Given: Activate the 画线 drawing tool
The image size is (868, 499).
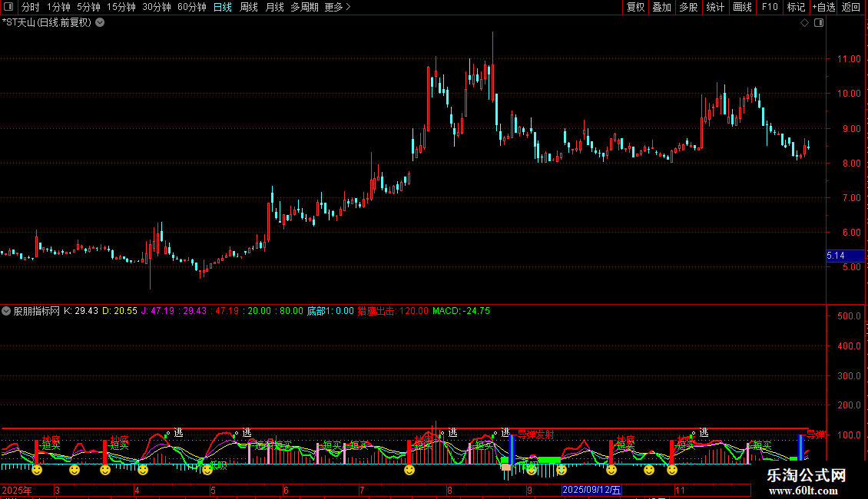Looking at the screenshot, I should tap(742, 7).
